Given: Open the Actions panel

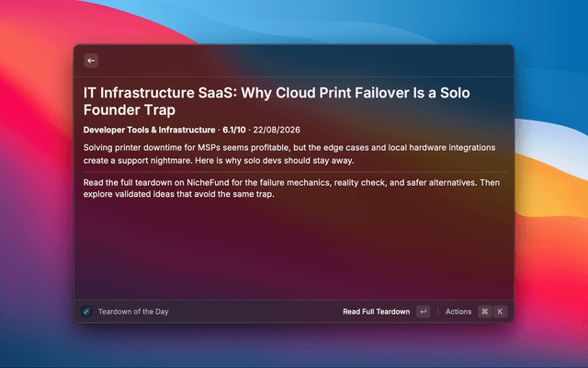Looking at the screenshot, I should [458, 312].
